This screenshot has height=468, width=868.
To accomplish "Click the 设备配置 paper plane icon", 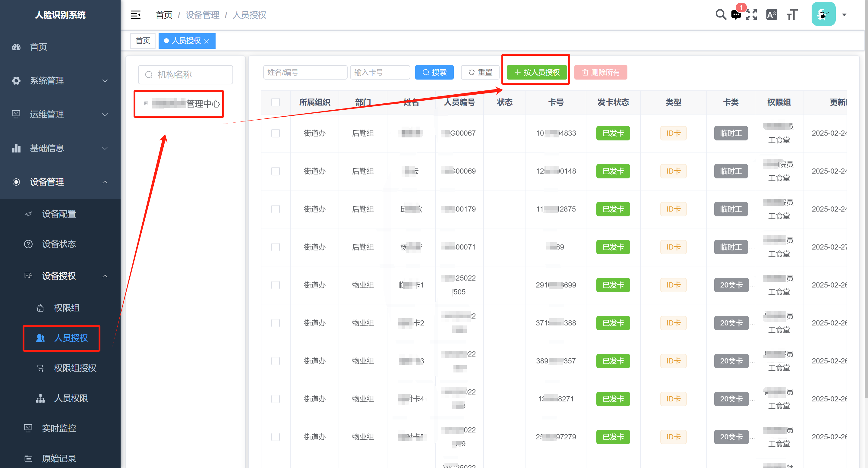I will 28,214.
